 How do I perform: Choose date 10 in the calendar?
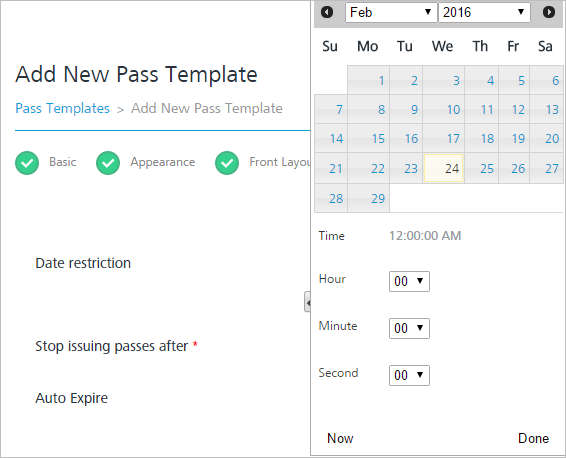[444, 109]
